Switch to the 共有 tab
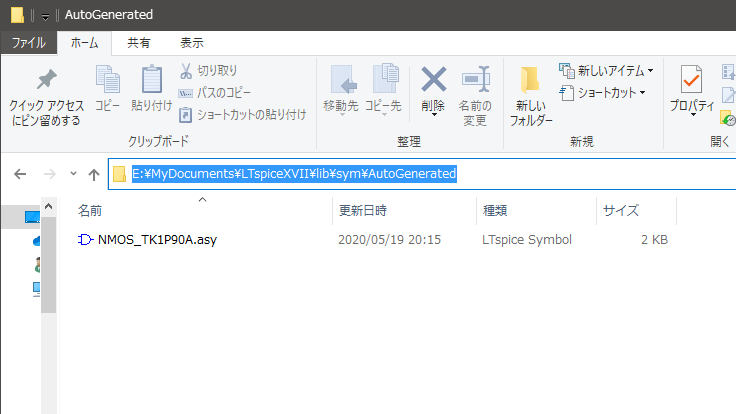This screenshot has width=736, height=414. [138, 43]
